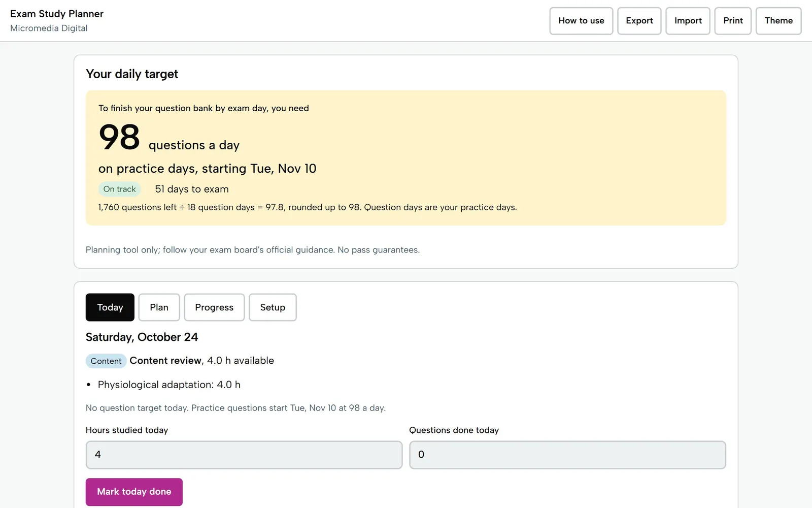Click the 'Your daily target' heading
Screen dimensions: 812x508
click(x=132, y=74)
